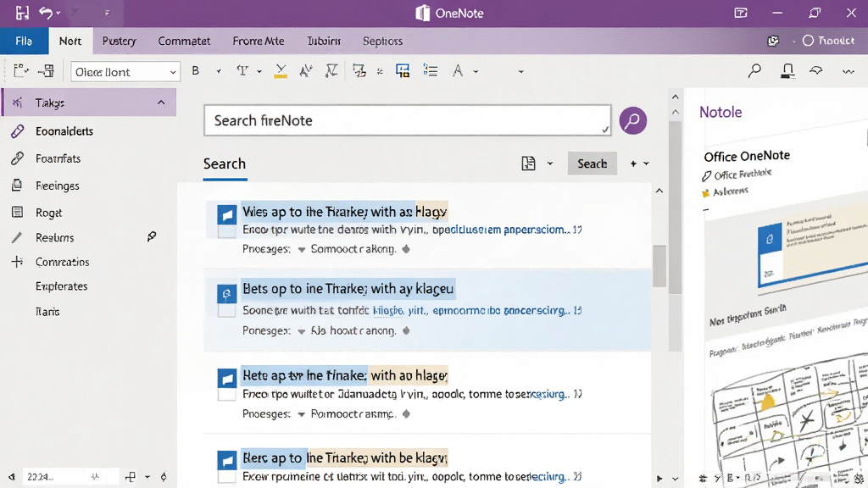Click the Search fireNote input field
Screen dimensions: 868x488
point(408,120)
